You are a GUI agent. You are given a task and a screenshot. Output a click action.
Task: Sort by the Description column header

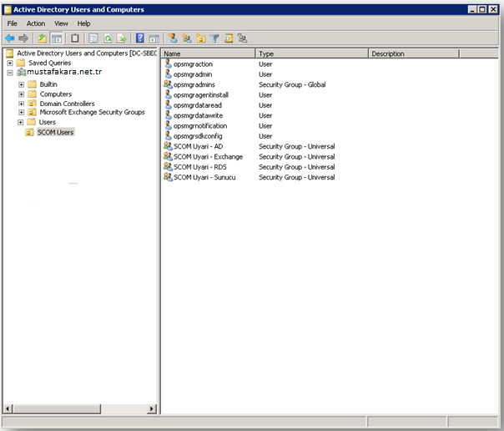414,53
